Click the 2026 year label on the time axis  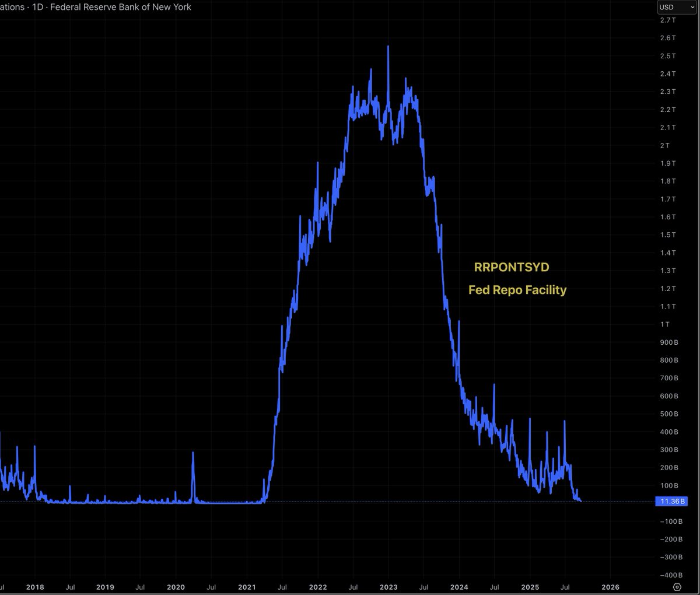coord(611,587)
